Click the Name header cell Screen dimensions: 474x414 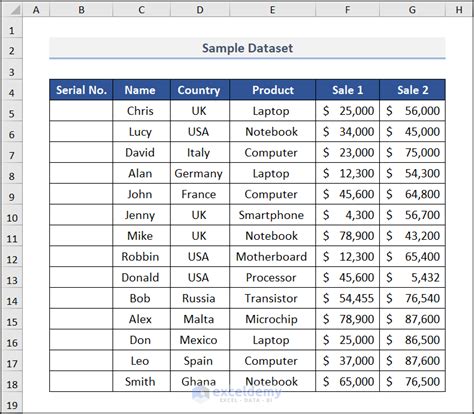click(141, 90)
